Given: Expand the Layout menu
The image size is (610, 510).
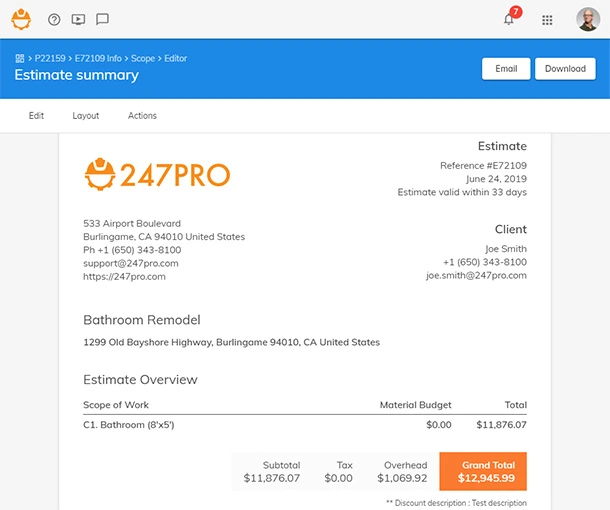Looking at the screenshot, I should pos(86,116).
